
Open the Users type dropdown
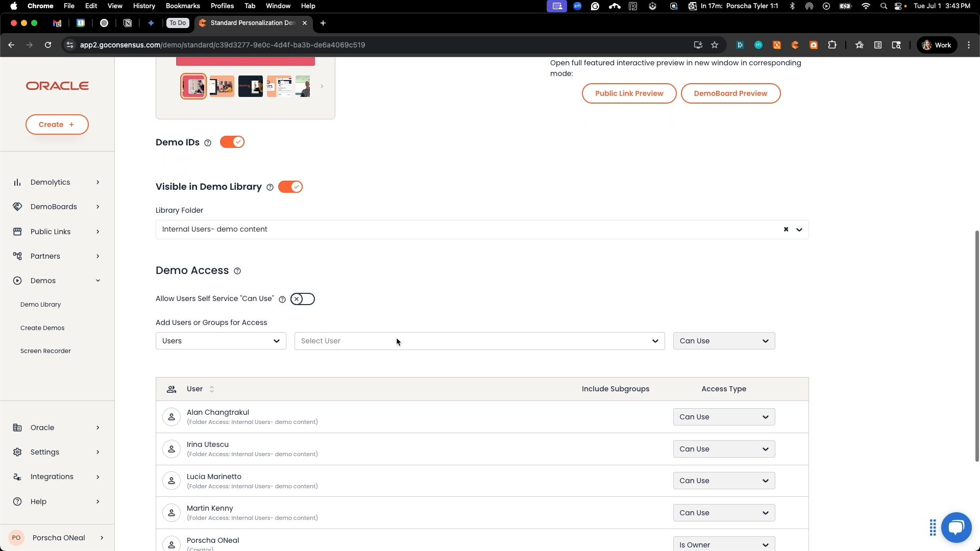[220, 341]
